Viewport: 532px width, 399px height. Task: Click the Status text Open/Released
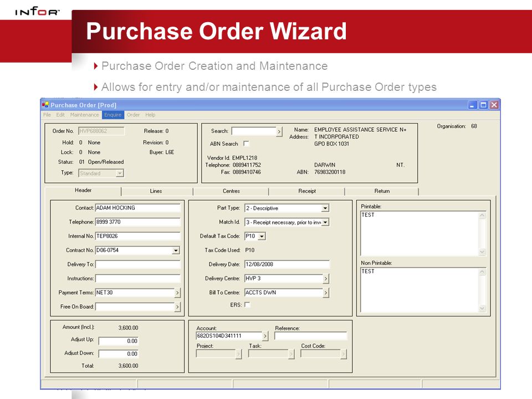click(106, 162)
